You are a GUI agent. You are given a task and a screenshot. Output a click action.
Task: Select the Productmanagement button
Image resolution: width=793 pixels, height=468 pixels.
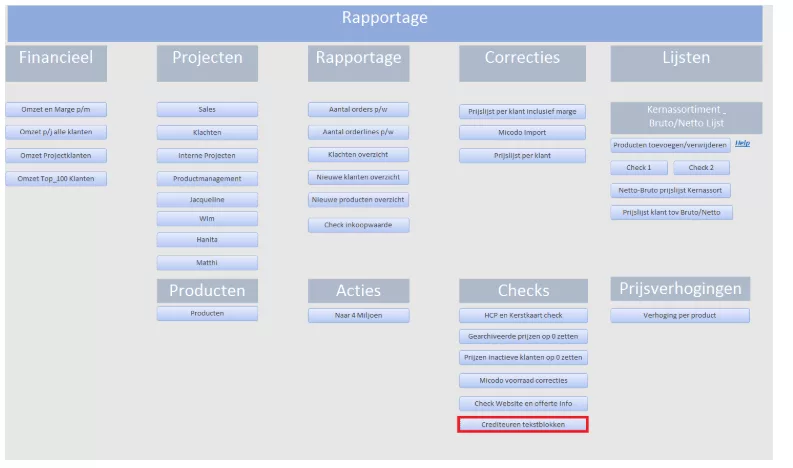(x=207, y=179)
